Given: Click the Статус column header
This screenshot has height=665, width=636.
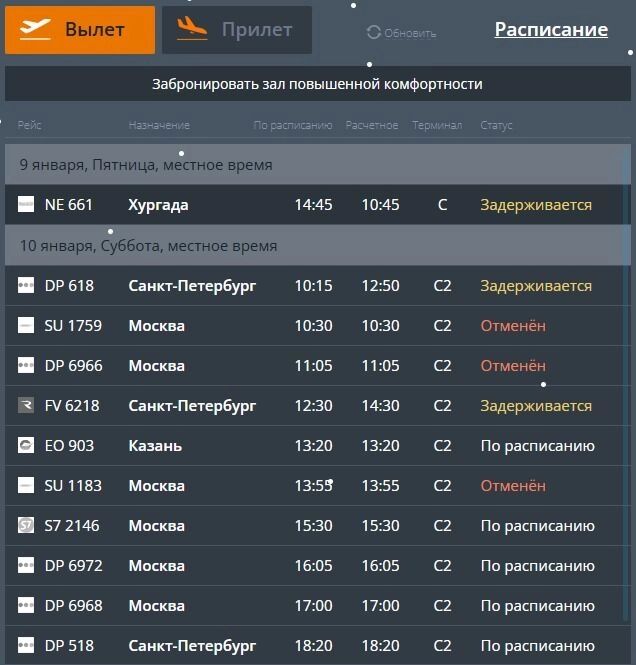Looking at the screenshot, I should [x=496, y=126].
